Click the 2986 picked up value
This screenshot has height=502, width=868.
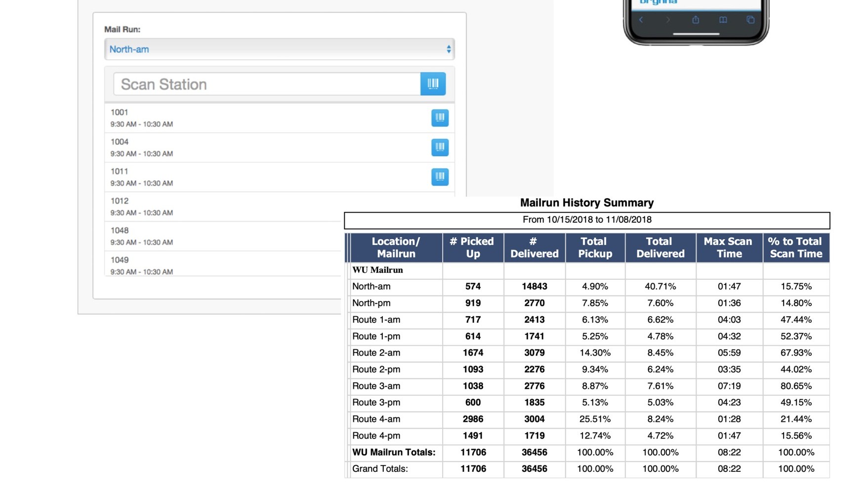473,419
